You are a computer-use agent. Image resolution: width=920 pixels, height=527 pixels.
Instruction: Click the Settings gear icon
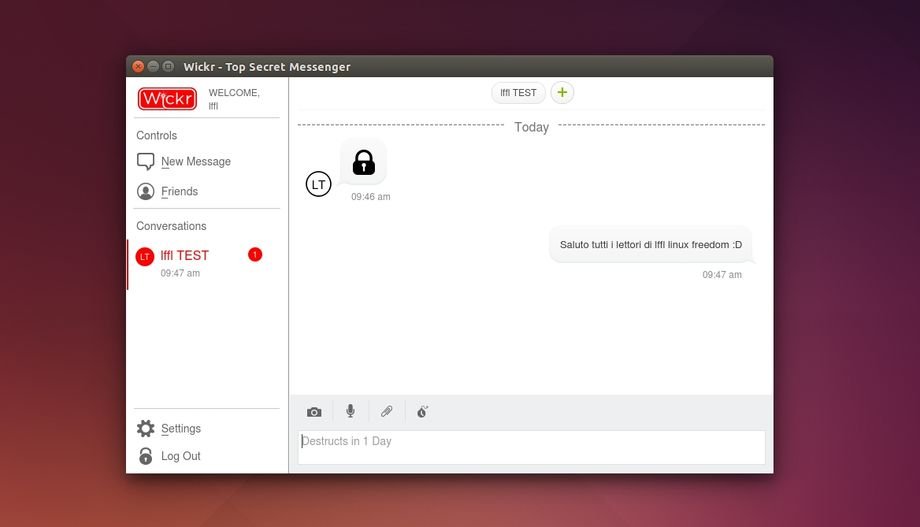(146, 428)
